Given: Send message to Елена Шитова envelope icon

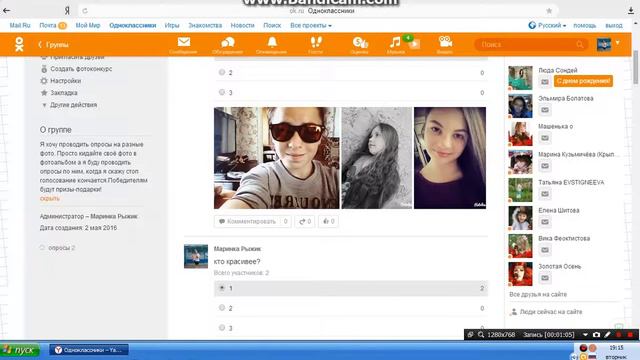Looking at the screenshot, I should [x=544, y=222].
